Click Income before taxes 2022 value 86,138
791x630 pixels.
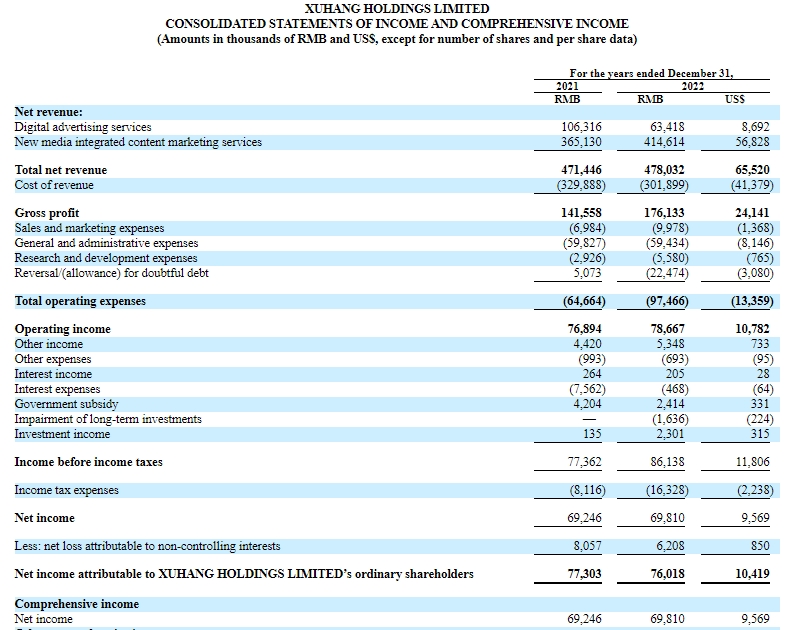(667, 462)
